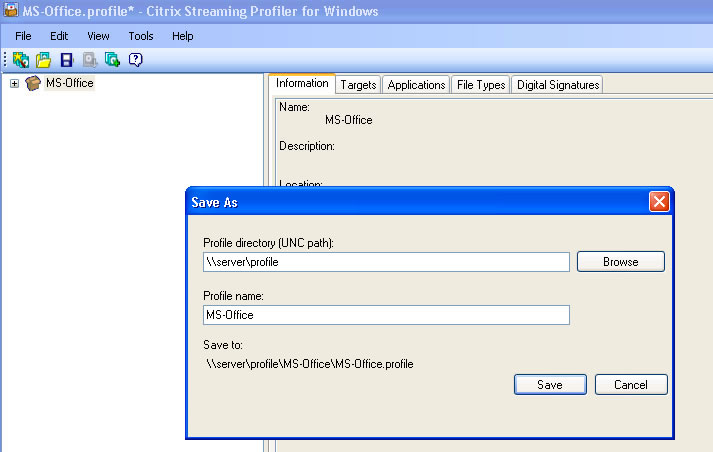The image size is (713, 452).
Task: Click the Save profile floppy disk icon
Action: (x=67, y=60)
